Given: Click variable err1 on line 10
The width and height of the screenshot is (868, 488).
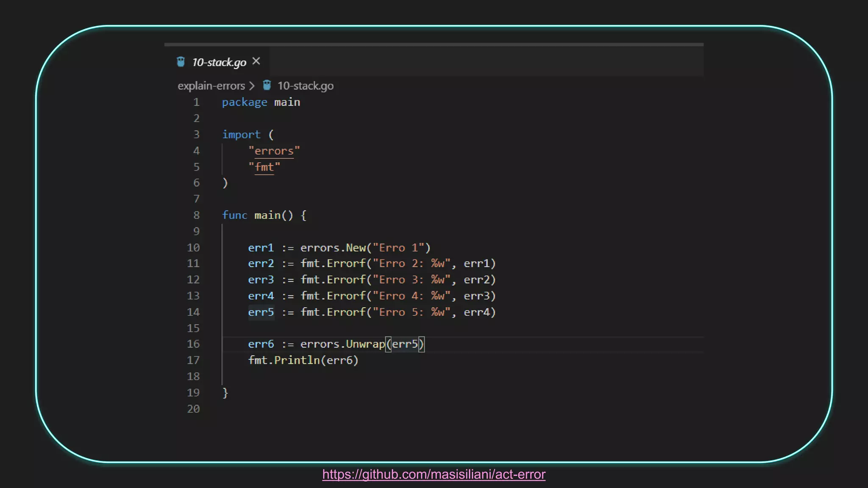Looking at the screenshot, I should [x=261, y=248].
